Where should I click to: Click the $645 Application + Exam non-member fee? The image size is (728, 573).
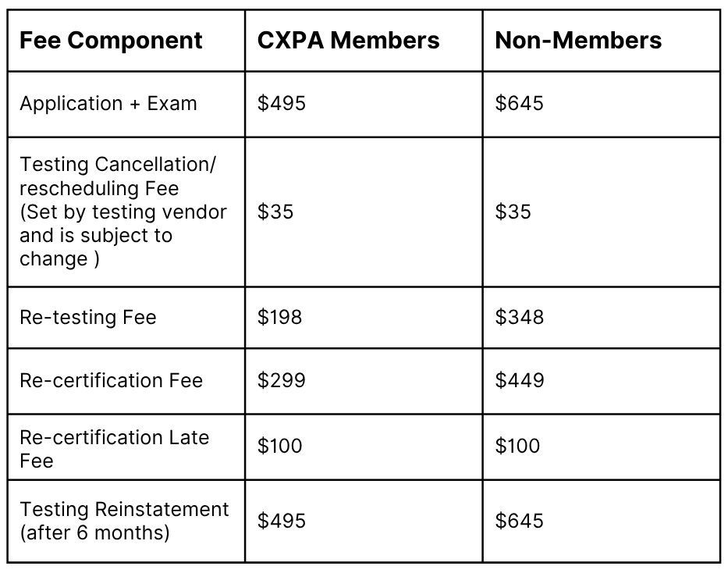click(519, 104)
